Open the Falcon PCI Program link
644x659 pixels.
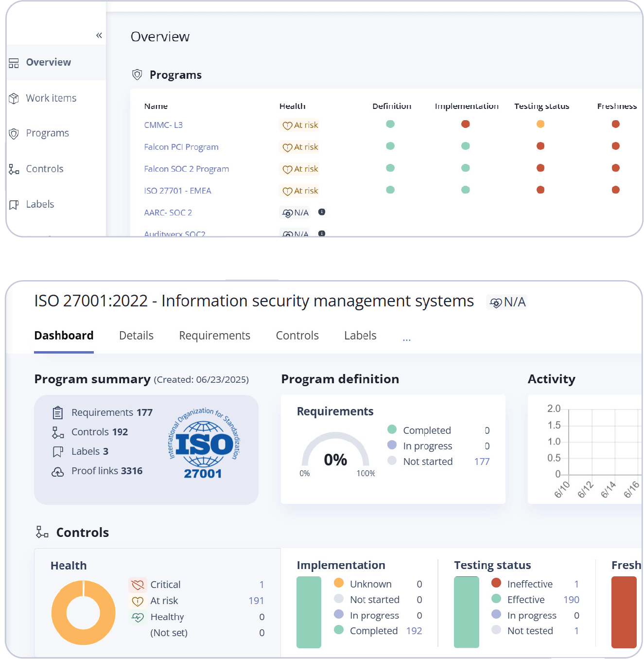pos(181,147)
